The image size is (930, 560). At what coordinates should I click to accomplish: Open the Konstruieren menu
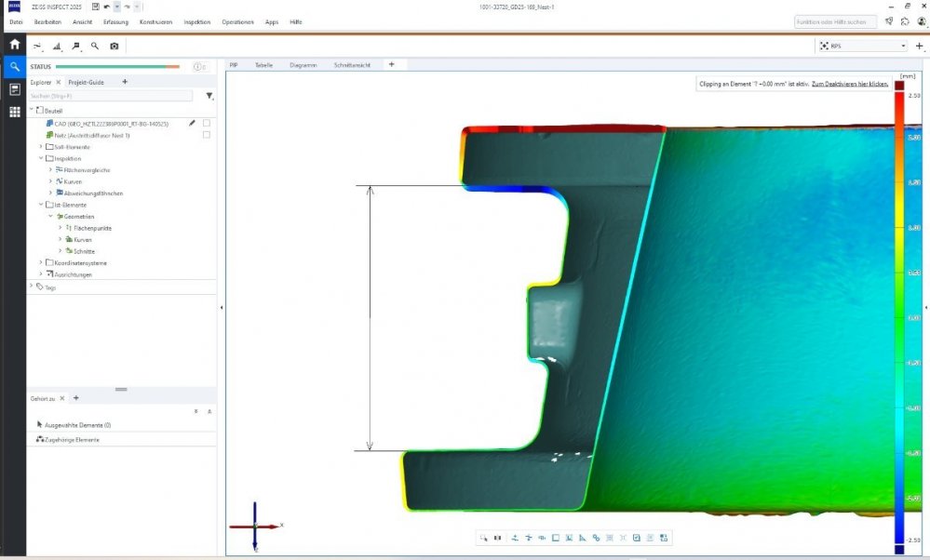click(x=155, y=21)
